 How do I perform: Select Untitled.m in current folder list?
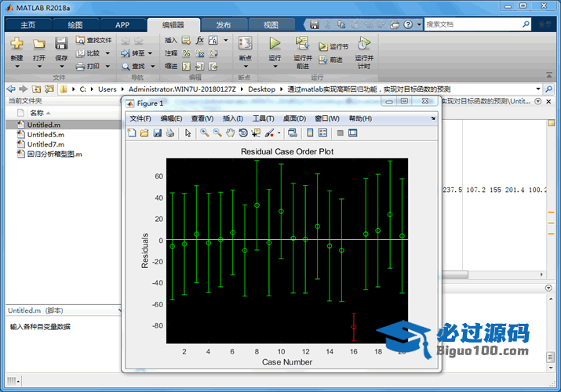tap(64, 125)
